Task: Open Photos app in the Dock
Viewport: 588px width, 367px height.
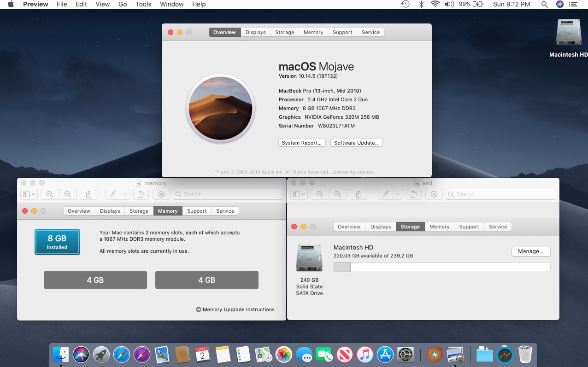Action: (284, 355)
